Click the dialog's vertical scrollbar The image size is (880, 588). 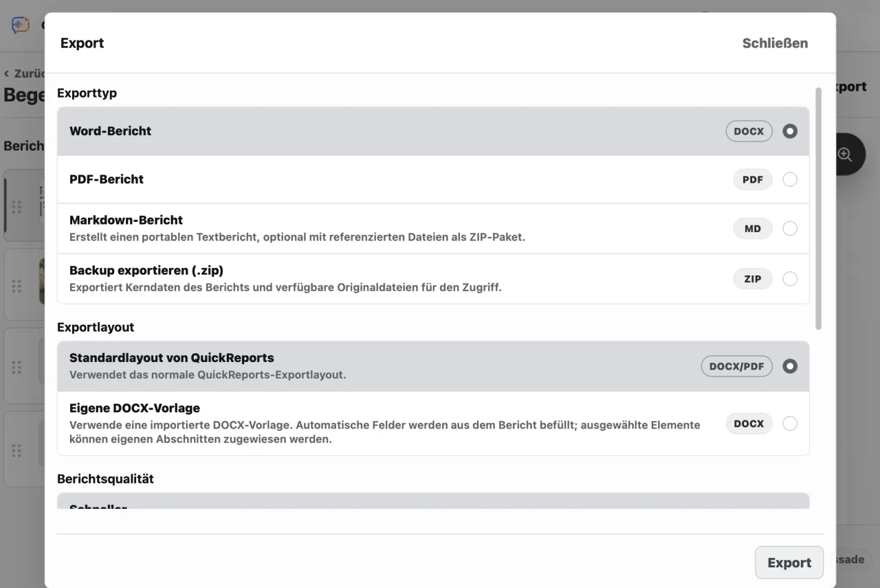pyautogui.click(x=818, y=208)
